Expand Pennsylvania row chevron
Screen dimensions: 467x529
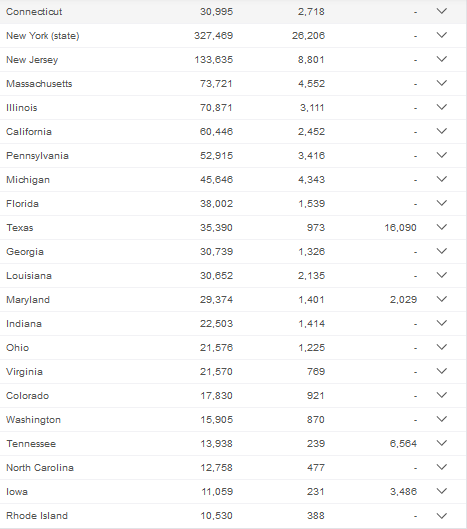442,155
